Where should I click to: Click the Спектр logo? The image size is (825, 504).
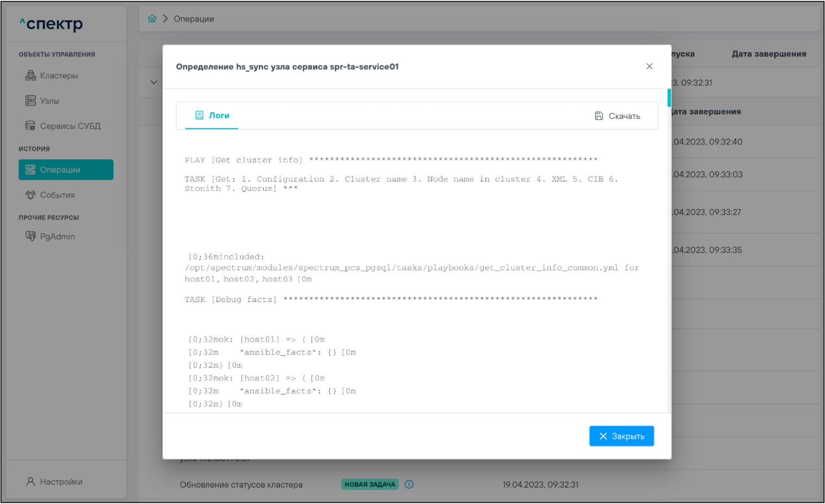52,24
